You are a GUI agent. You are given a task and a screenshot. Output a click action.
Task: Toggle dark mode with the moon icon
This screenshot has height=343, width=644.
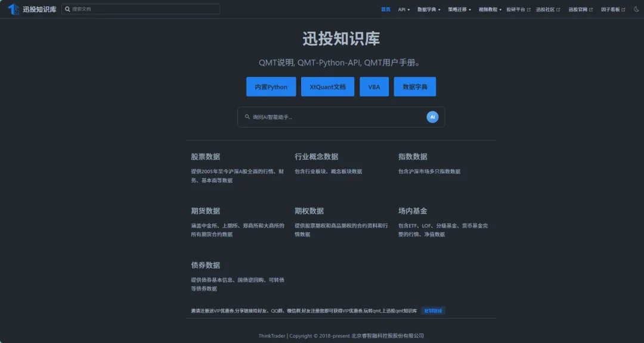[x=637, y=9]
